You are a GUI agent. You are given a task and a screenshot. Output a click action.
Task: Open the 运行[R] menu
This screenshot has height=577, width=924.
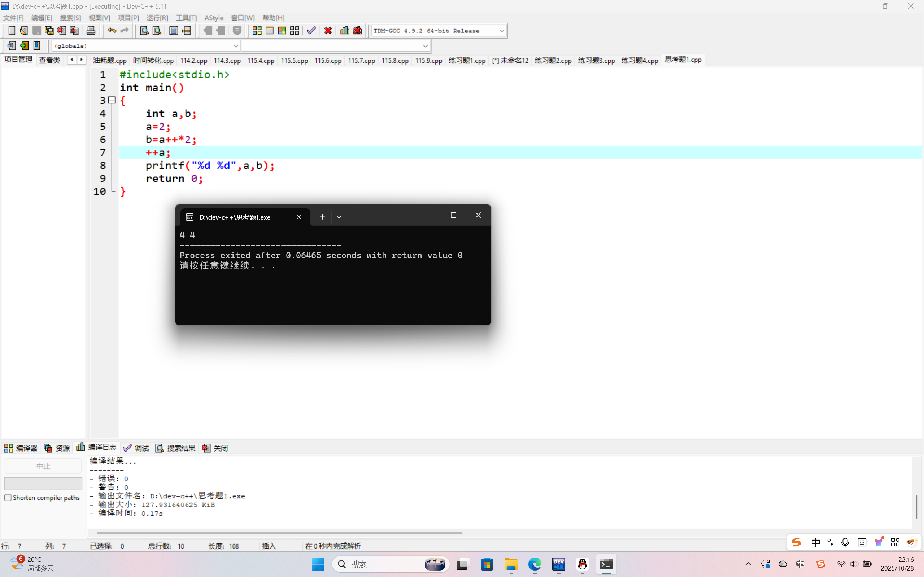point(157,18)
